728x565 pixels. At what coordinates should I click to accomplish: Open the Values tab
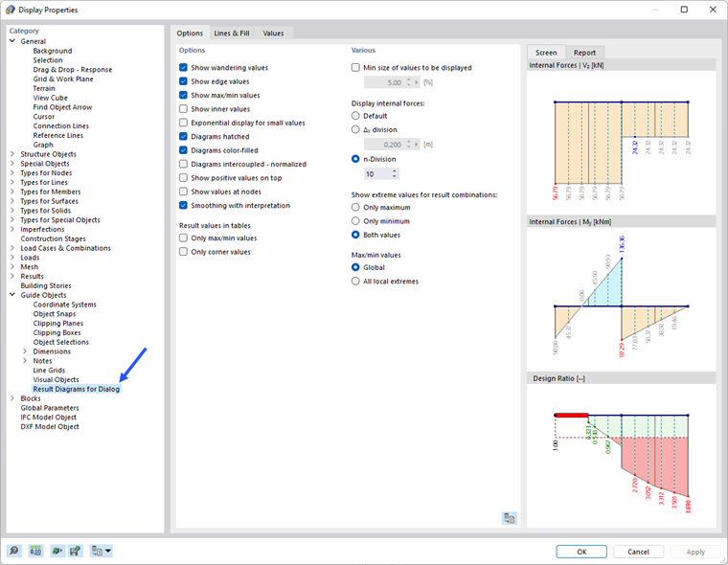[x=273, y=33]
